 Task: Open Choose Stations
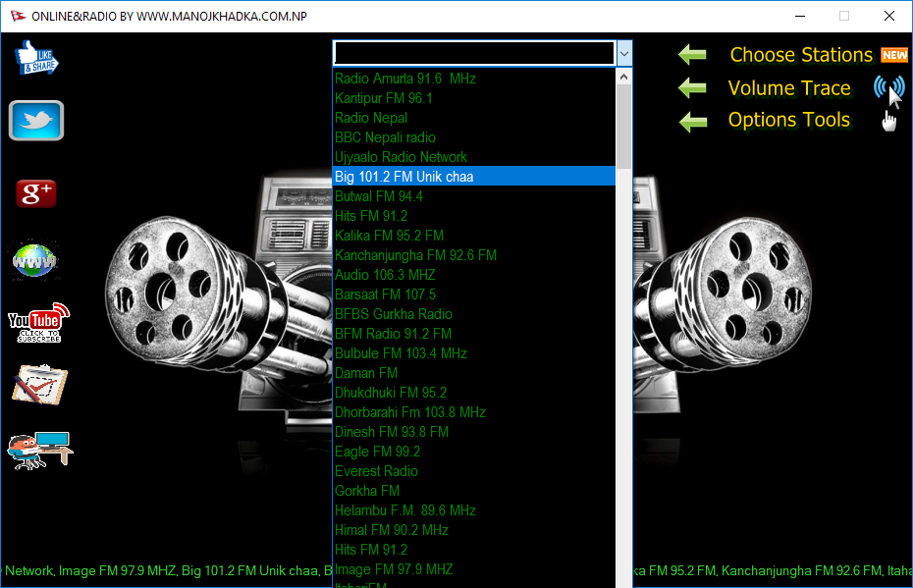(801, 55)
